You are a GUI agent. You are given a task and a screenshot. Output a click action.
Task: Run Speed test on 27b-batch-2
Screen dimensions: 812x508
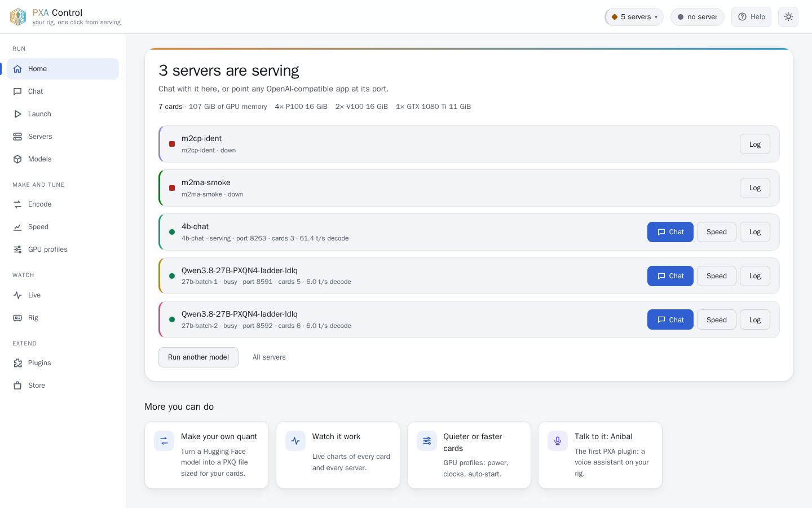click(717, 319)
